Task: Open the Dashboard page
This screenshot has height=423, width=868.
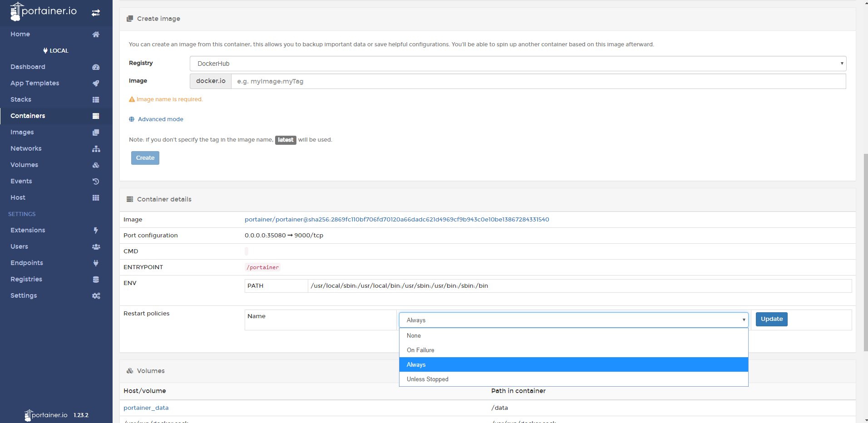Action: click(28, 67)
